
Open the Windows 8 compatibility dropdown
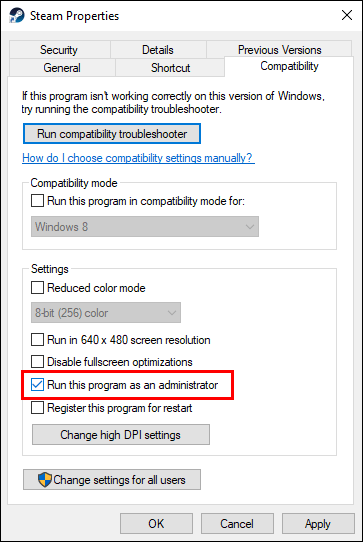(145, 226)
